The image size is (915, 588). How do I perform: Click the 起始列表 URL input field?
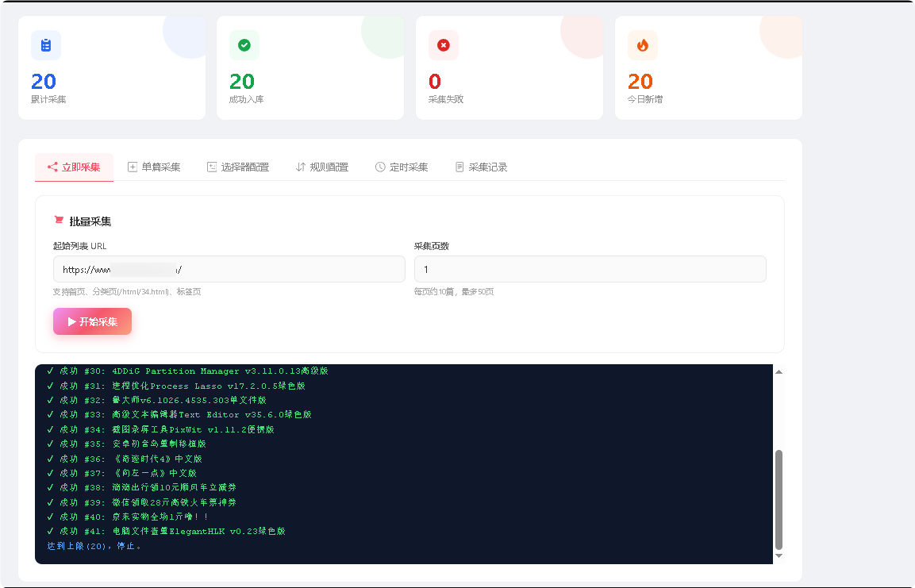(x=229, y=269)
